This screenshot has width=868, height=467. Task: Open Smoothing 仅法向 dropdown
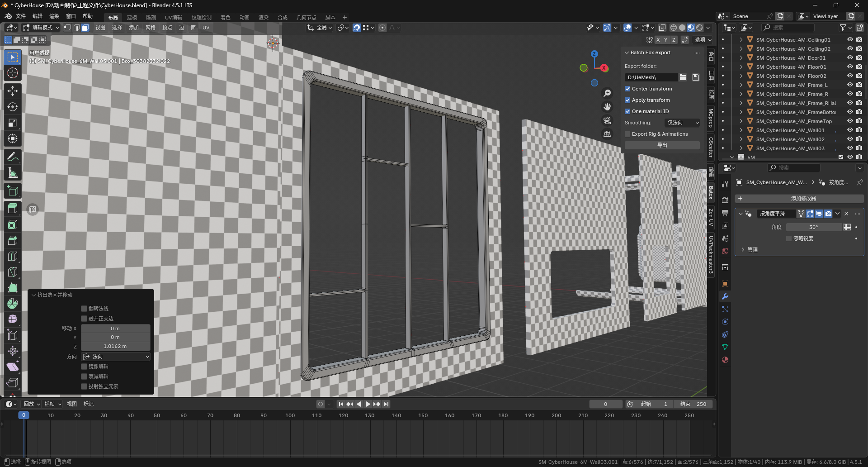pyautogui.click(x=683, y=123)
